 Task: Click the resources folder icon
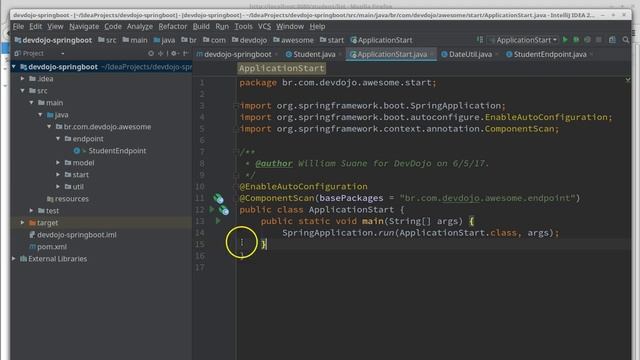pyautogui.click(x=50, y=199)
